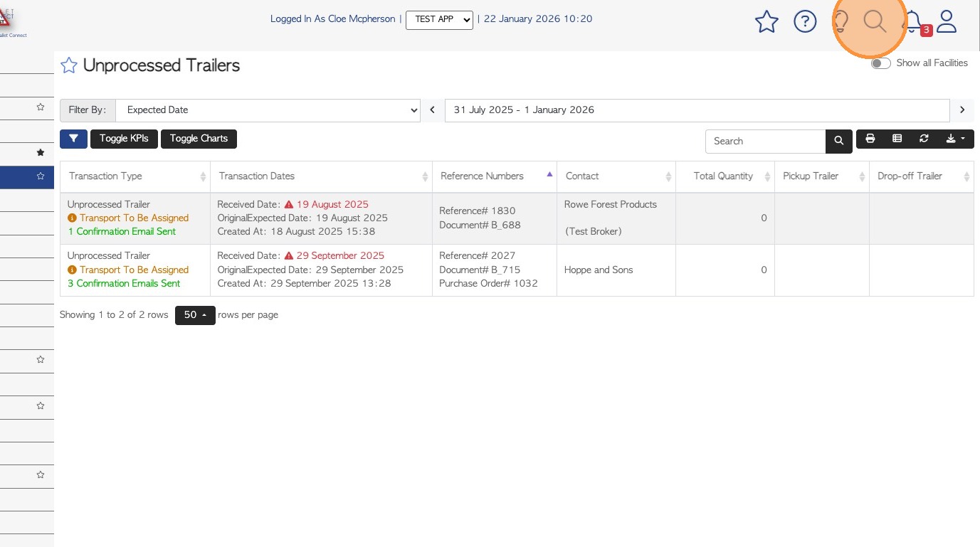
Task: Open the export download dropdown
Action: point(956,139)
